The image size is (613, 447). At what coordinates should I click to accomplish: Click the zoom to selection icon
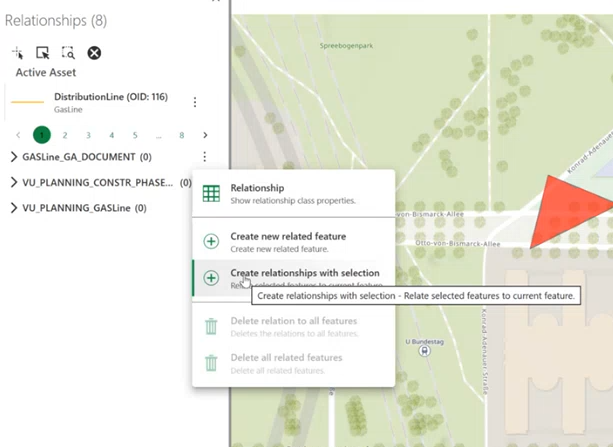(x=68, y=53)
